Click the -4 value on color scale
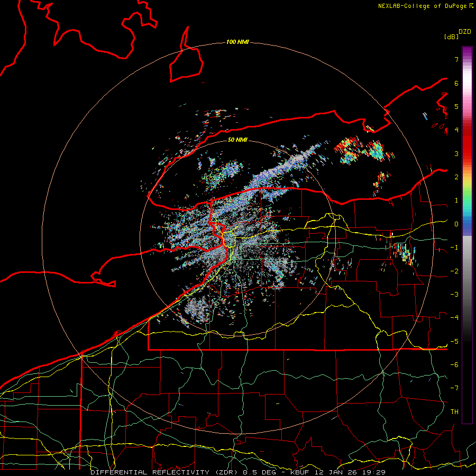476x476 pixels. click(454, 318)
